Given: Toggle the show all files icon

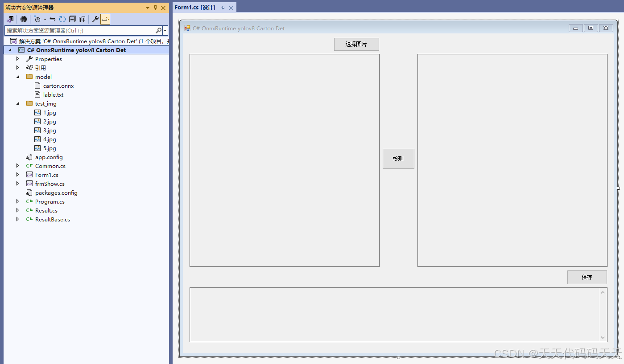Looking at the screenshot, I should tap(82, 19).
